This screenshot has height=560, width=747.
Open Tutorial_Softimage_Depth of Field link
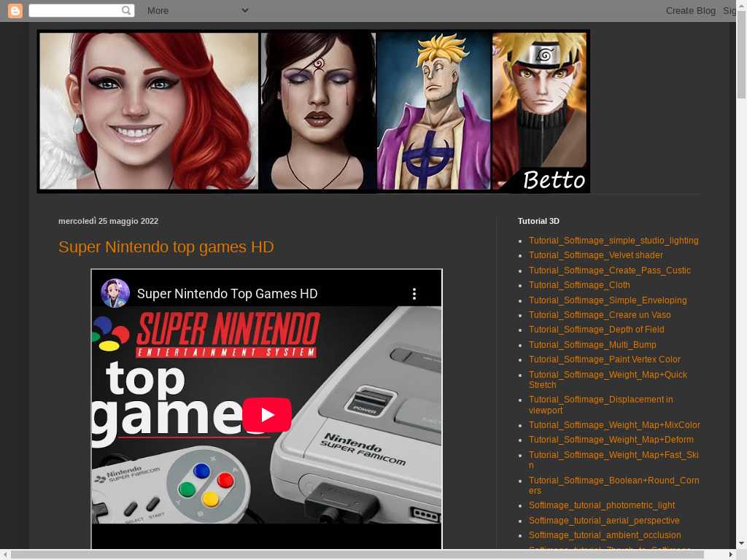[x=596, y=330]
